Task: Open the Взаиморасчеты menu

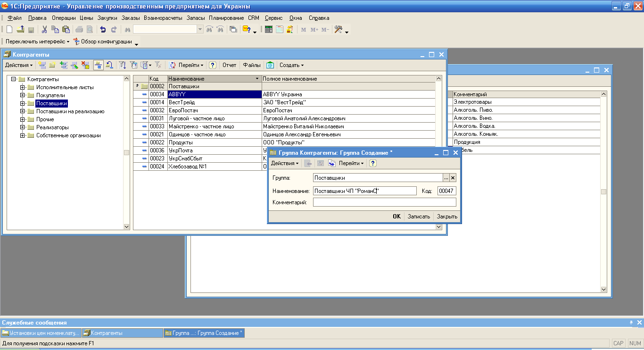Action: pyautogui.click(x=163, y=18)
